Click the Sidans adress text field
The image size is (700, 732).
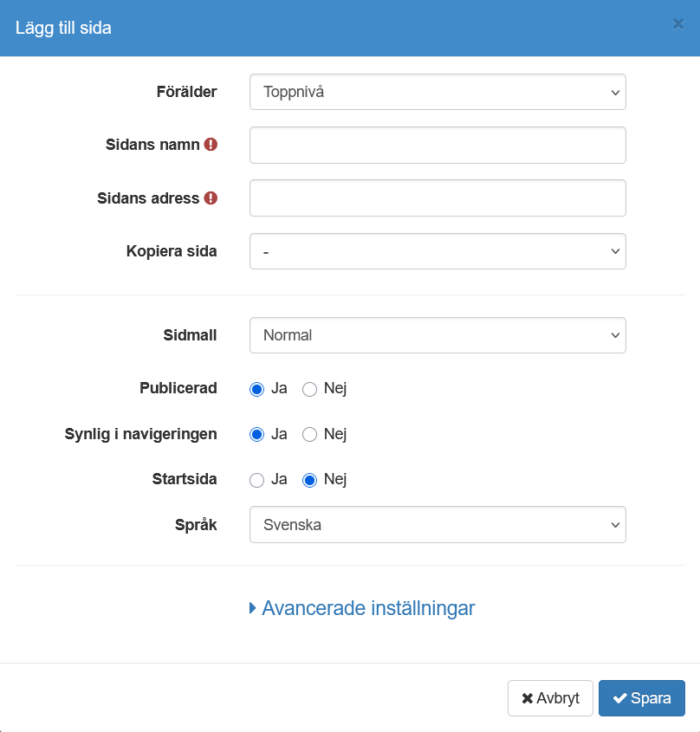[437, 198]
